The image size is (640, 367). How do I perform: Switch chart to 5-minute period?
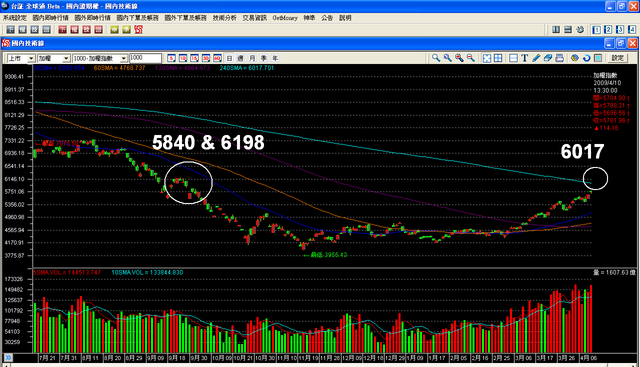(x=171, y=58)
